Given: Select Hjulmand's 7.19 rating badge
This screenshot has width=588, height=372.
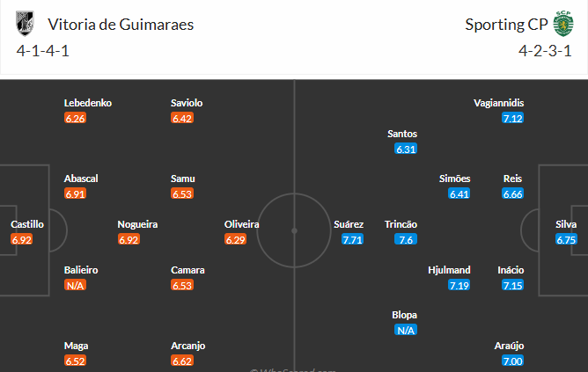Looking at the screenshot, I should pos(459,285).
